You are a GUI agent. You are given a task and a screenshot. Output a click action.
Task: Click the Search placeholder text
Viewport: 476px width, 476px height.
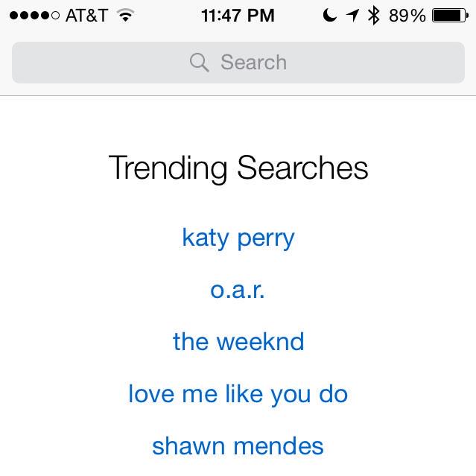(x=253, y=63)
